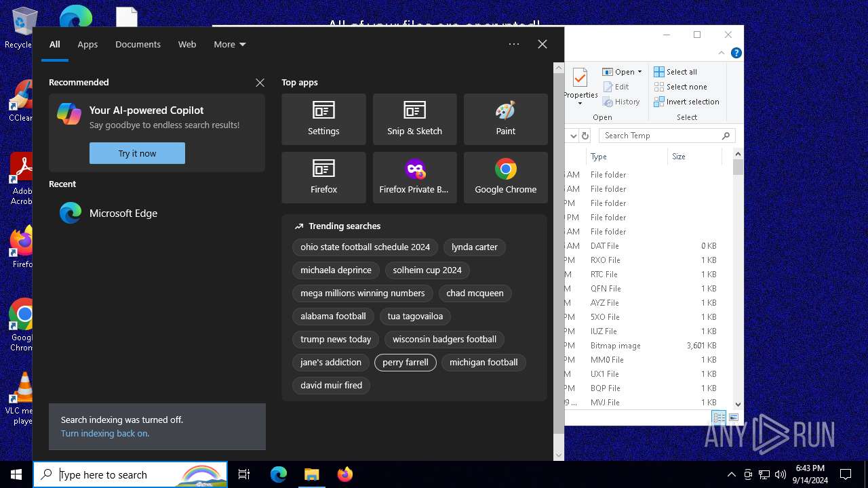
Task: Open the search panel options ellipsis
Action: click(x=513, y=44)
